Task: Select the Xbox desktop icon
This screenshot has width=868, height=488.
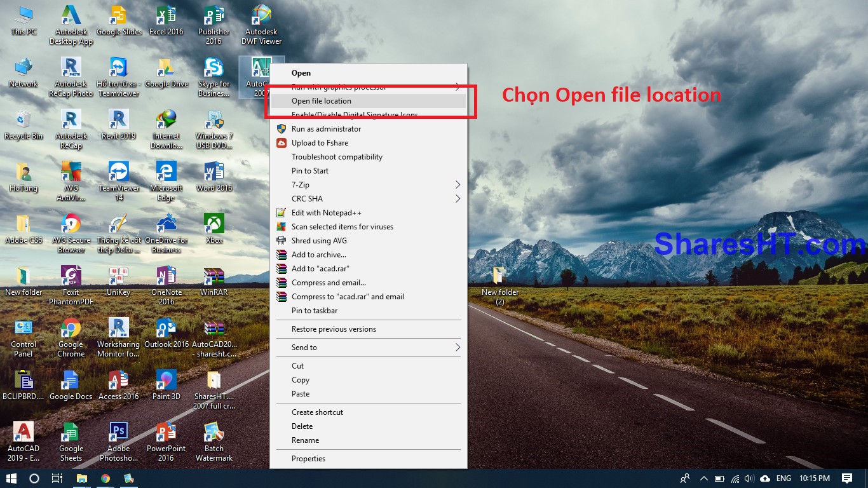Action: pos(214,229)
